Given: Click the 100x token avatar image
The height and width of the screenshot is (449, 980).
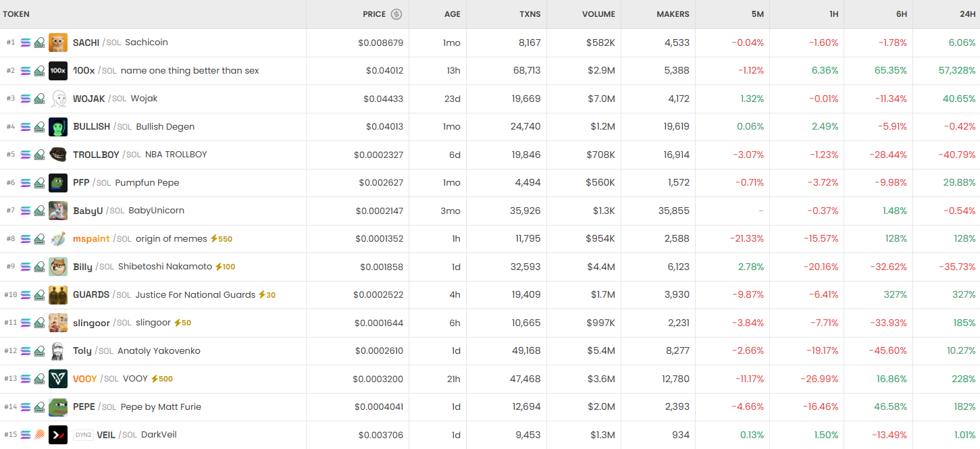Looking at the screenshot, I should [58, 70].
